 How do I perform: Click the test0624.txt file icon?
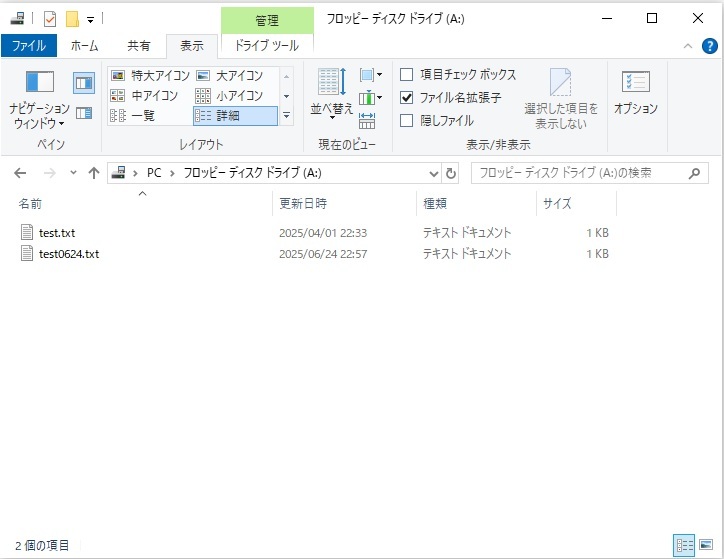(x=27, y=253)
